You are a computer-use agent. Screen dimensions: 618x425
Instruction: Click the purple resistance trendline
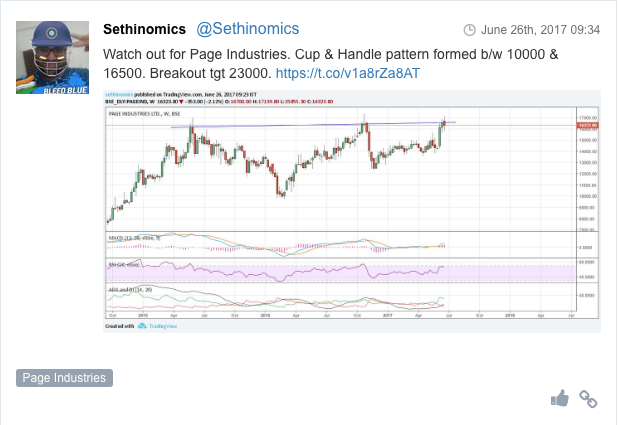coord(313,125)
